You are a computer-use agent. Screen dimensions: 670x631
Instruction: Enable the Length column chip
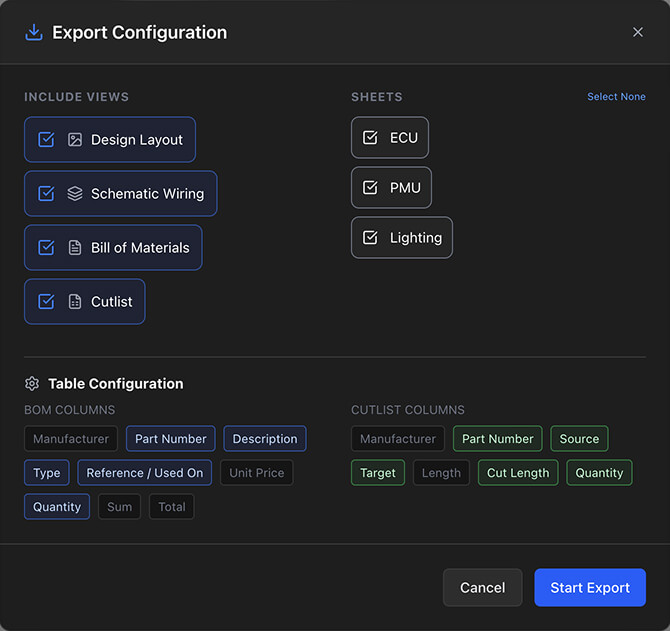coord(441,473)
